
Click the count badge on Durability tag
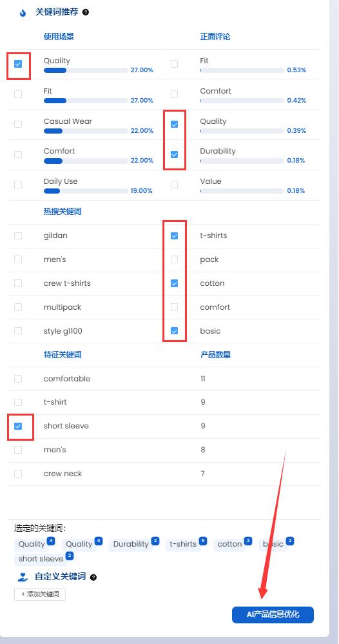[x=155, y=541]
